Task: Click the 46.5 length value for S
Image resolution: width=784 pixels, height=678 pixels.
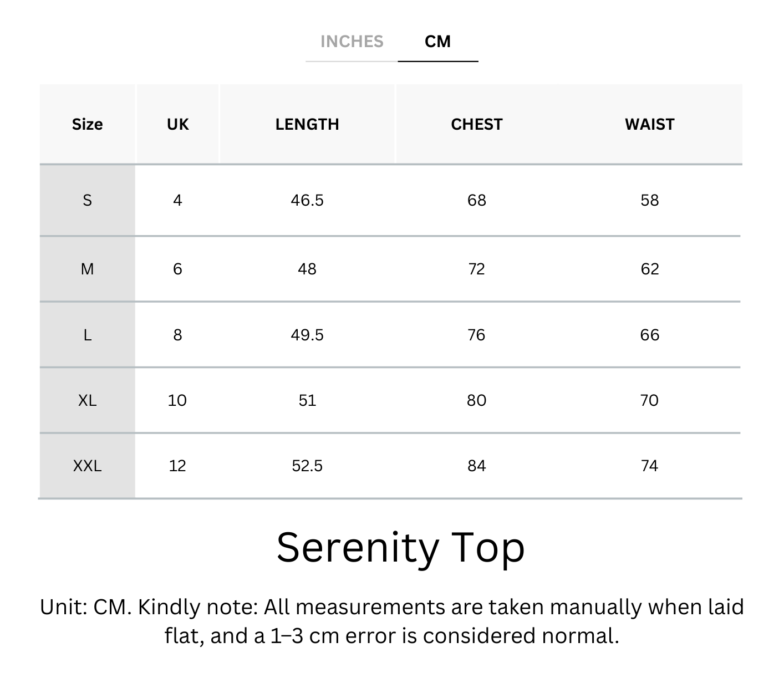Action: 307,200
